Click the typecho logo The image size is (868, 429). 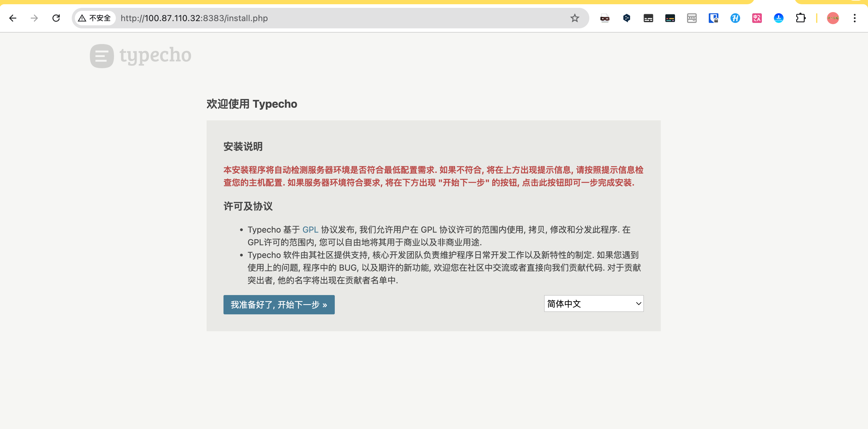pos(141,56)
